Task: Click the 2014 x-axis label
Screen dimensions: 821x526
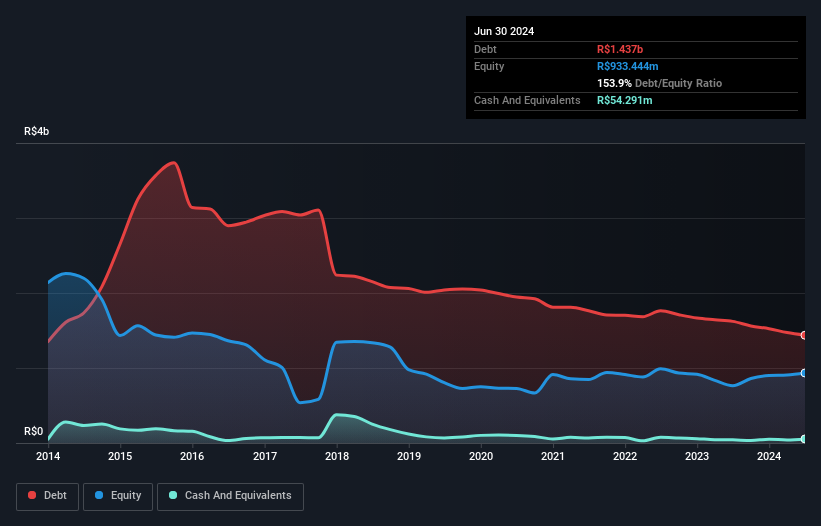Action: 48,456
